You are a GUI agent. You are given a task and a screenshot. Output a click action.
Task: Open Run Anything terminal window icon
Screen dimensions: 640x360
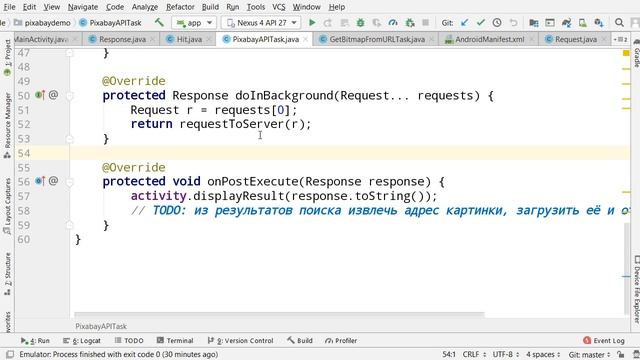(x=550, y=23)
